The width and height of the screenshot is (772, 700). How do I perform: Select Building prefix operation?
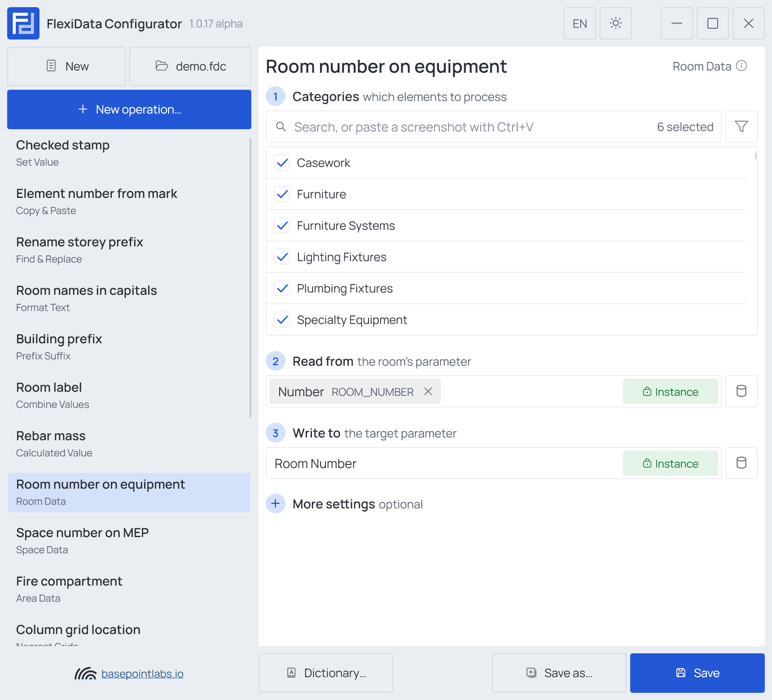click(x=129, y=346)
